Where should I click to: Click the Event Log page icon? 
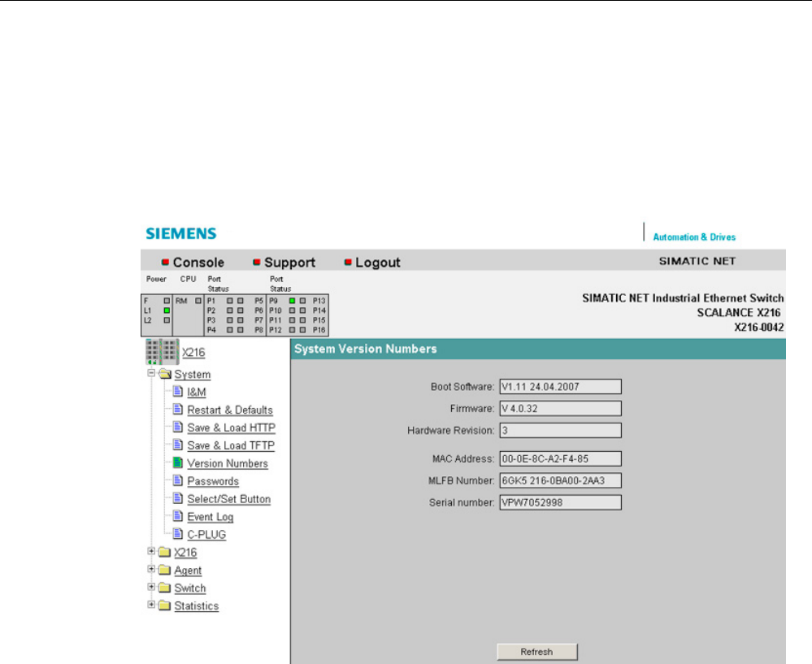pyautogui.click(x=178, y=515)
